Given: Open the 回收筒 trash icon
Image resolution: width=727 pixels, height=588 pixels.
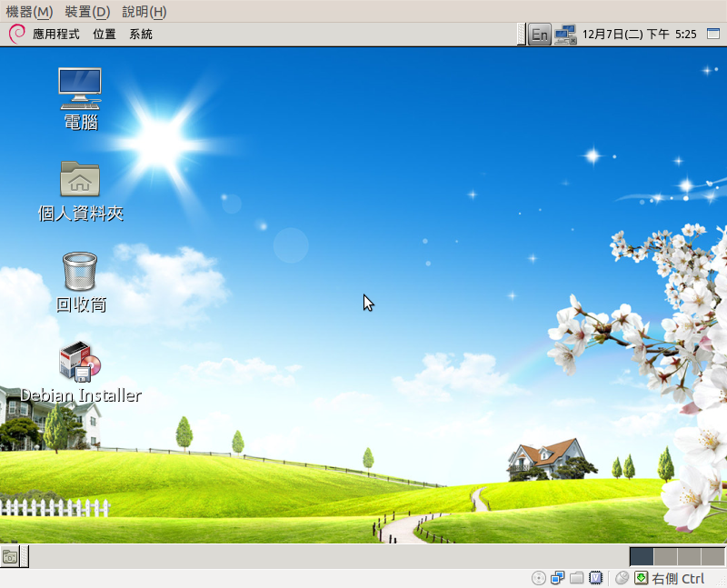Looking at the screenshot, I should 80,271.
